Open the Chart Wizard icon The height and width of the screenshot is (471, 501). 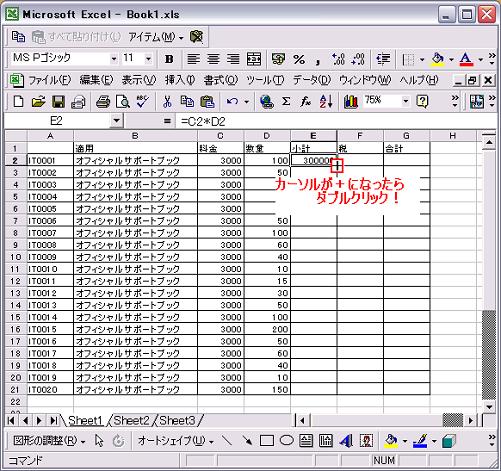350,101
